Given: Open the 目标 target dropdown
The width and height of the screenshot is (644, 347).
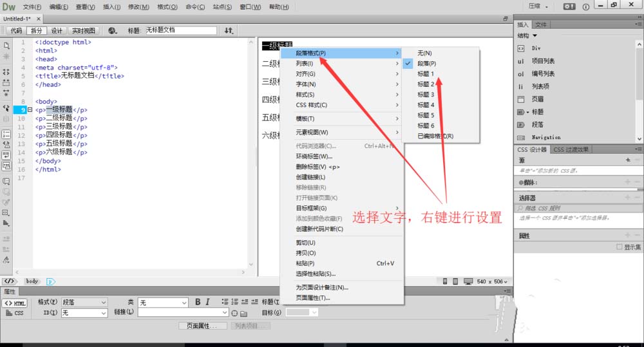Looking at the screenshot, I should tap(302, 312).
